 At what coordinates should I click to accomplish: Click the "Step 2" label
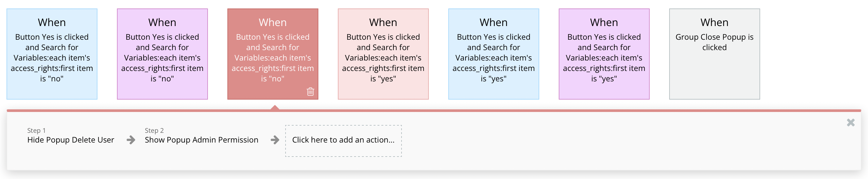click(x=154, y=131)
